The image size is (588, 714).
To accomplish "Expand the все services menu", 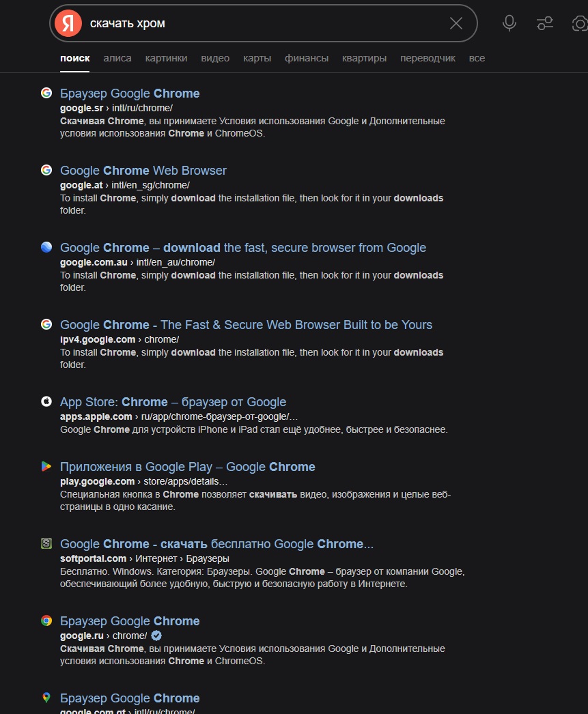I will (x=477, y=58).
